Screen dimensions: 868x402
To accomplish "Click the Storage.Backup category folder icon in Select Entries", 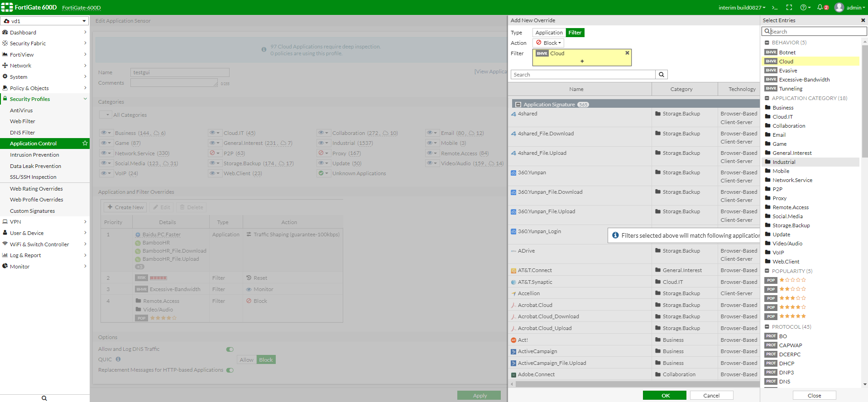I will pyautogui.click(x=768, y=225).
